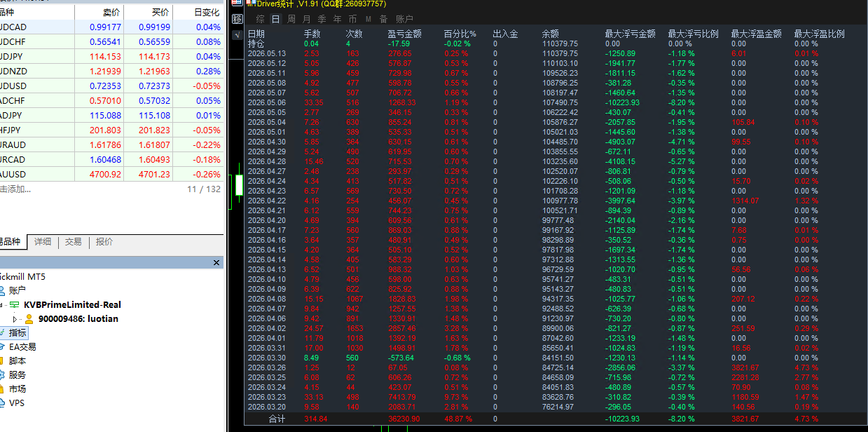Select the 2026.05.13 date row
This screenshot has width=868, height=432.
point(267,53)
